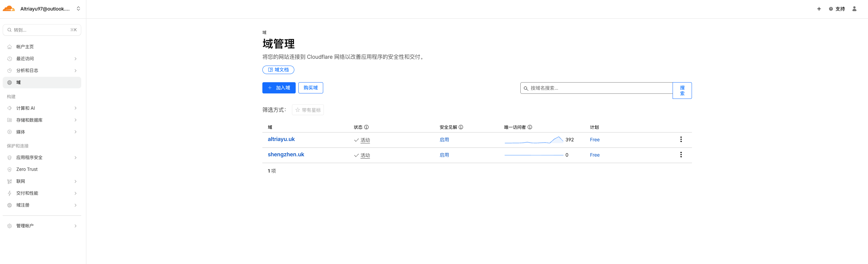Open three-dot menu for altriayu.uk
The height and width of the screenshot is (264, 868).
pos(681,139)
